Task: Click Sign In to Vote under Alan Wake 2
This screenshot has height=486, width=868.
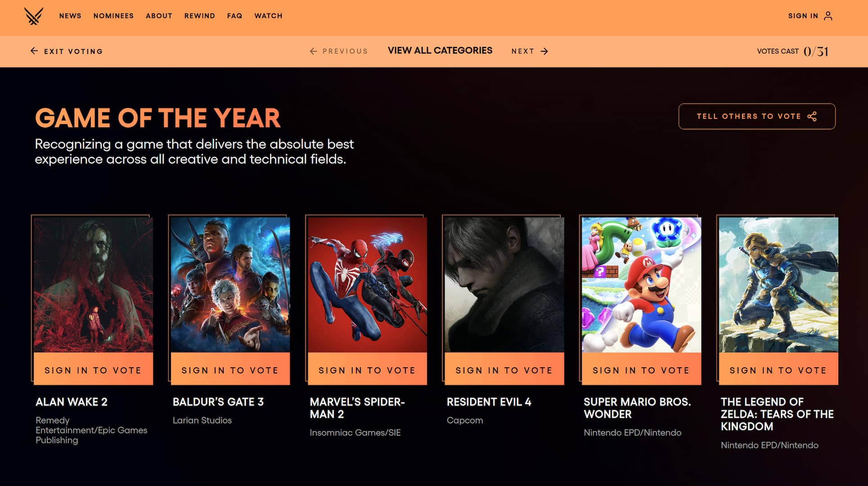Action: (93, 370)
